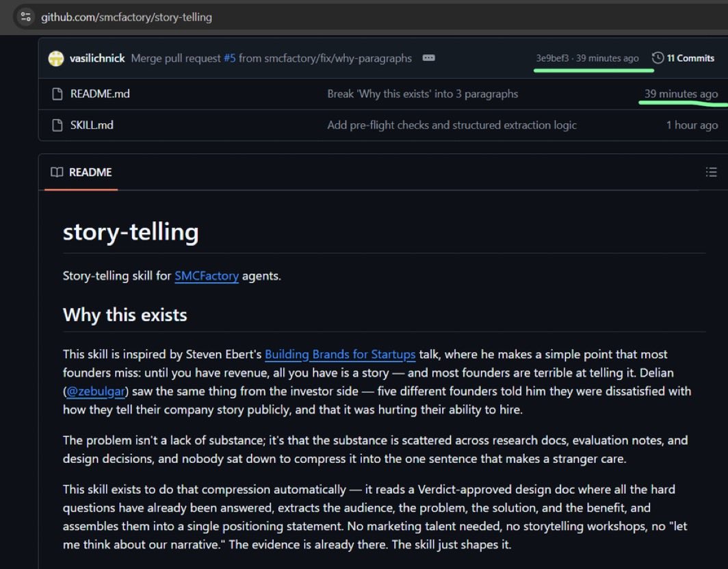Screen dimensions: 728x569
Task: Click README.md's '39 minutes ago' timestamp
Action: pos(681,94)
